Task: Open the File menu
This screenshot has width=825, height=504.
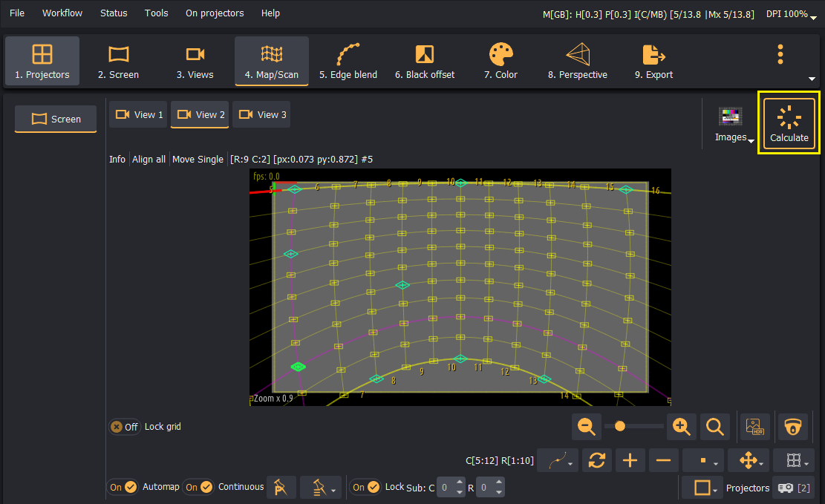Action: pyautogui.click(x=17, y=13)
